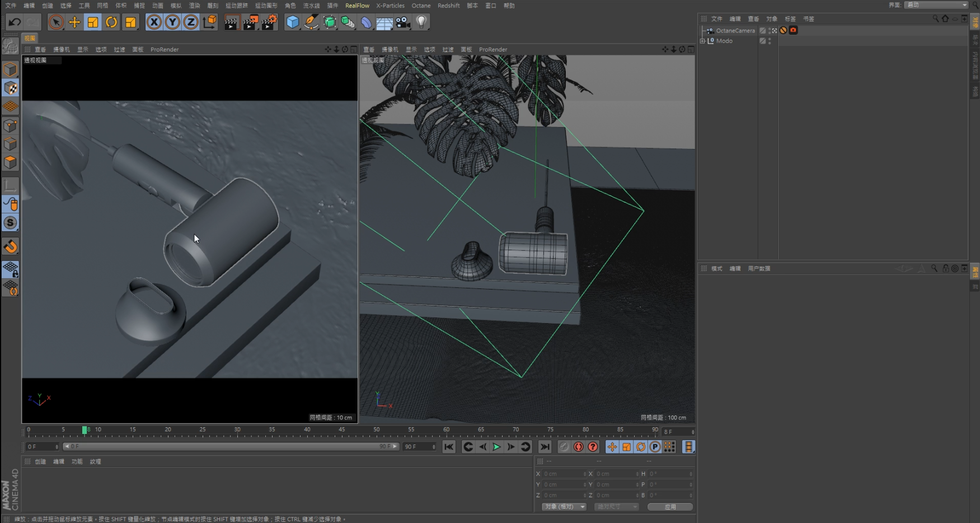Select the Live Selection tool
Screen dimensions: 980x523
point(56,22)
